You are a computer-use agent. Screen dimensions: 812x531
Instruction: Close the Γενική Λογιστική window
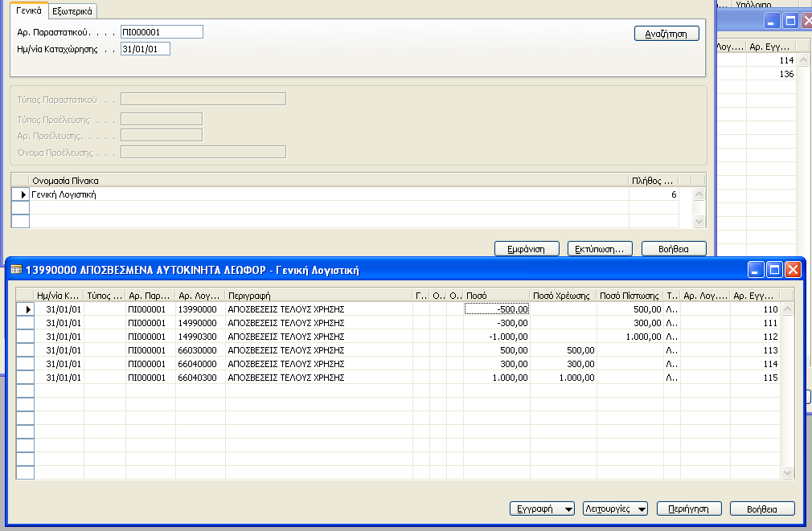coord(793,270)
